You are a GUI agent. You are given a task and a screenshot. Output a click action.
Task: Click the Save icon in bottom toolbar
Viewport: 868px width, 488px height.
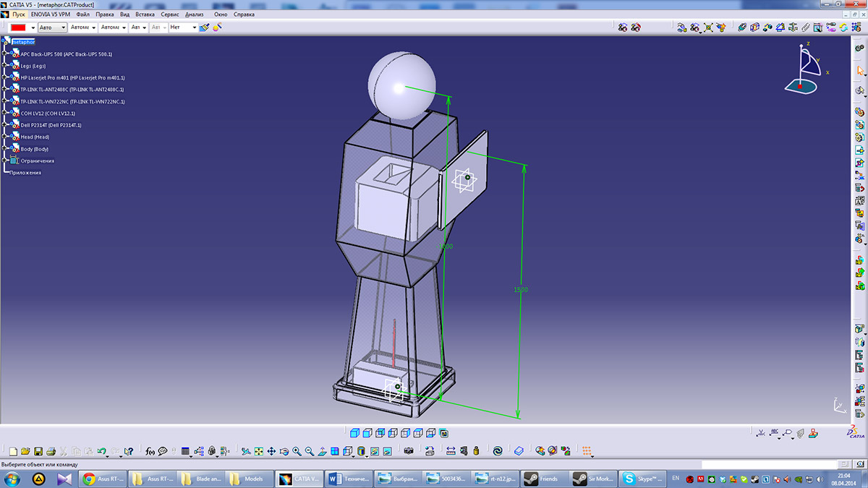[38, 452]
